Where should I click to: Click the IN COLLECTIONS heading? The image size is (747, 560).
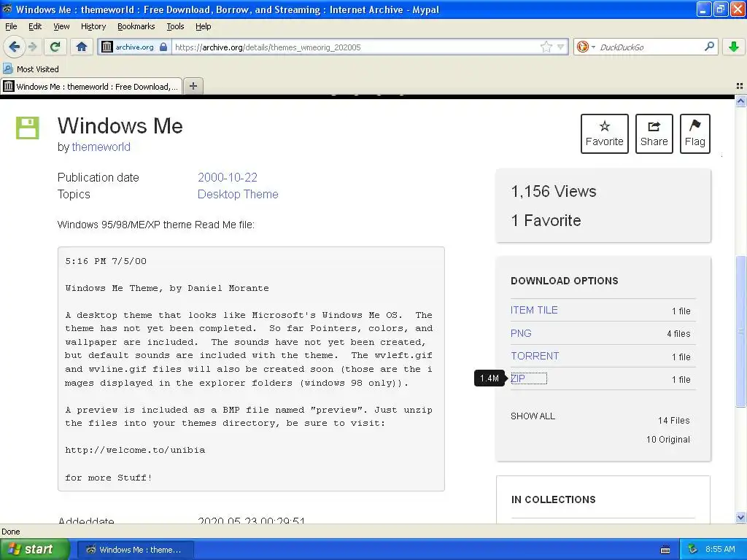point(553,499)
